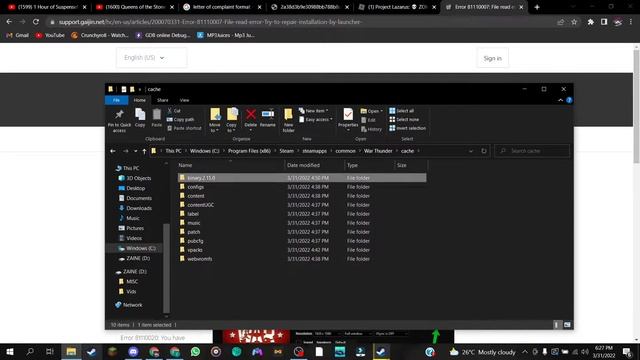Open WhatsApp from the taskbar
640x360 pixels.
(195, 352)
